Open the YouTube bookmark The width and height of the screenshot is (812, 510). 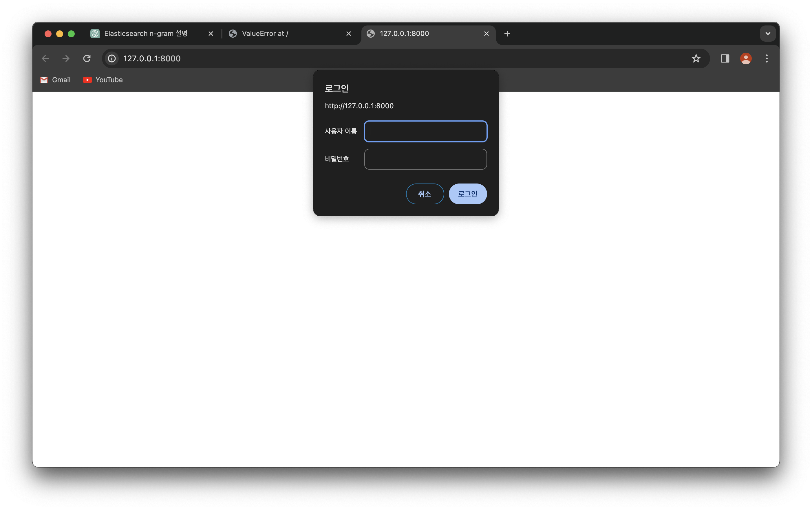103,80
